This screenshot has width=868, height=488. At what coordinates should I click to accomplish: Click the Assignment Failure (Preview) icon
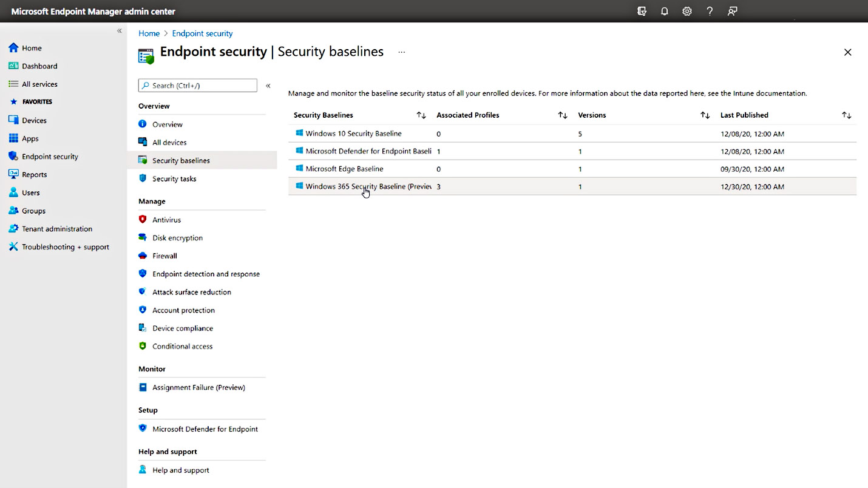(x=143, y=387)
